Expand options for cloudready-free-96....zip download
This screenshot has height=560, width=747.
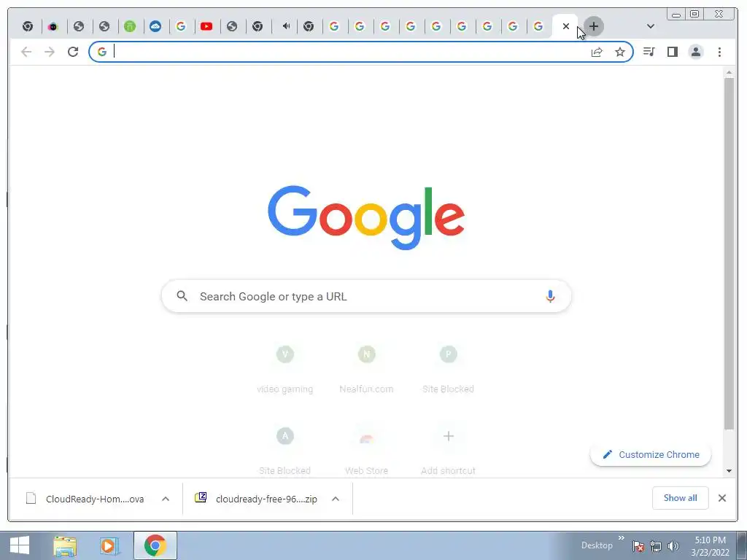pyautogui.click(x=336, y=499)
